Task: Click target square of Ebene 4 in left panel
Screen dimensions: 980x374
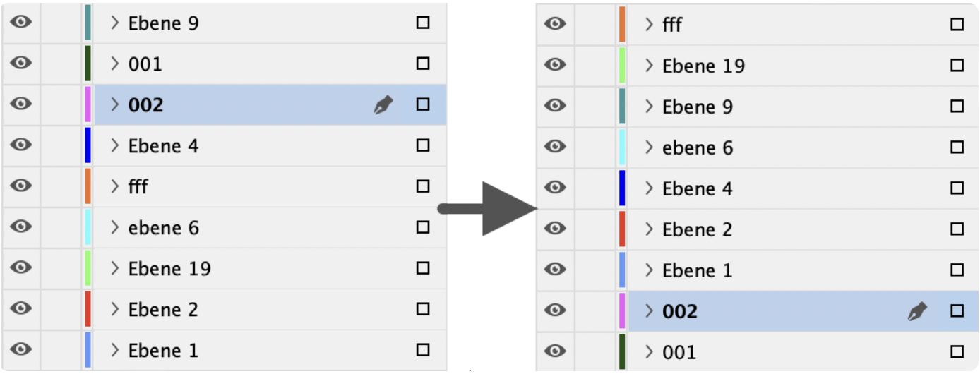Action: (x=423, y=145)
